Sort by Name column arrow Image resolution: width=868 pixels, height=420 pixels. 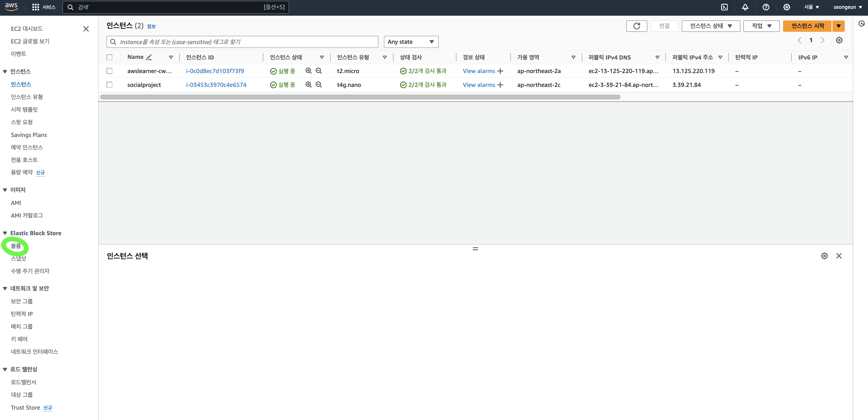click(171, 57)
